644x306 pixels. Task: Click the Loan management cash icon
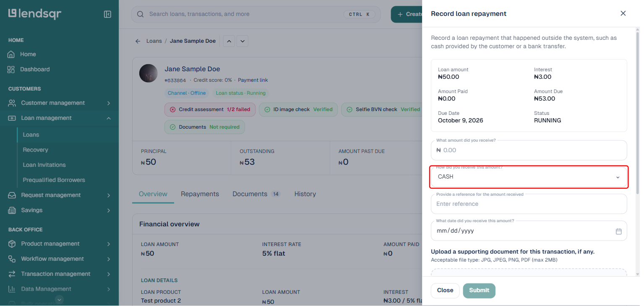point(12,118)
